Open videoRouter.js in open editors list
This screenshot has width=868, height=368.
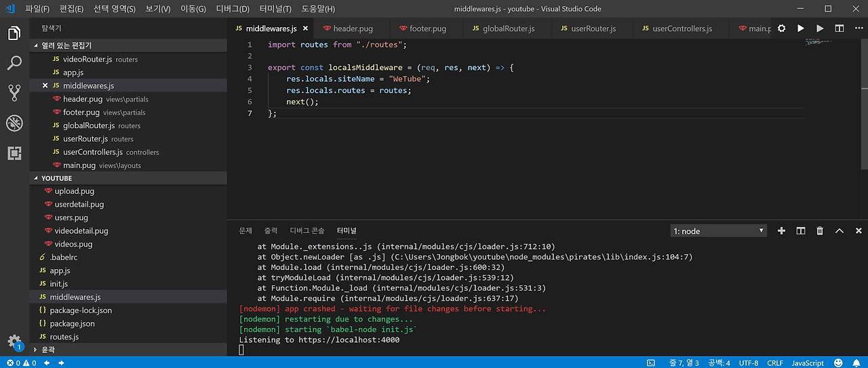128,59
